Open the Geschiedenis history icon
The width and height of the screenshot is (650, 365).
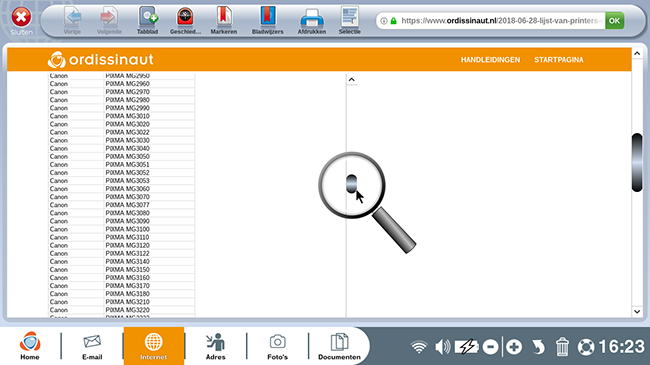click(185, 20)
